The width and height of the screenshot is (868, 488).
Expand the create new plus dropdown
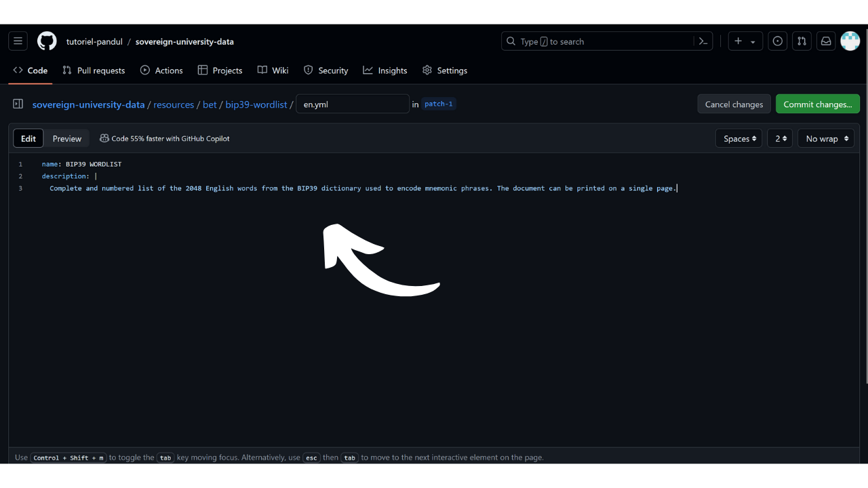point(745,41)
